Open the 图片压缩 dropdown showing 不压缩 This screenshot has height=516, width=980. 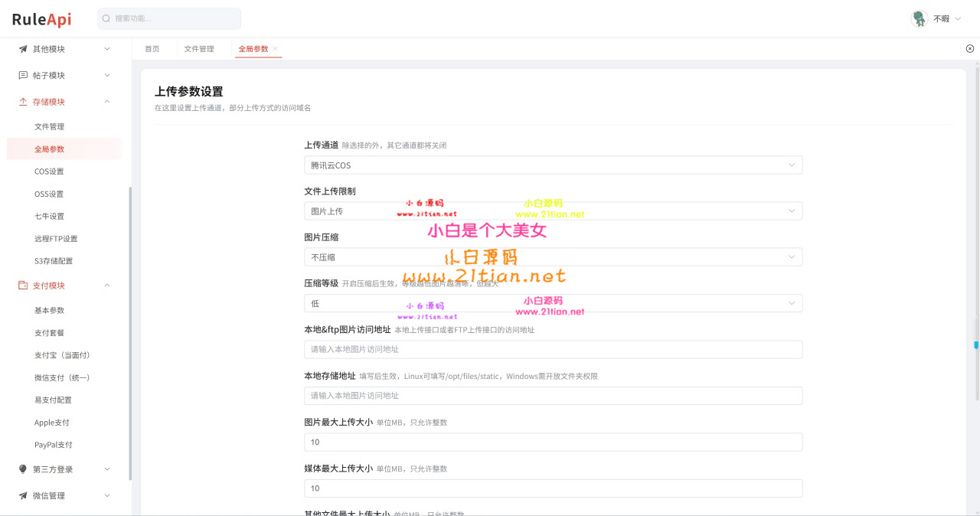[x=554, y=257]
